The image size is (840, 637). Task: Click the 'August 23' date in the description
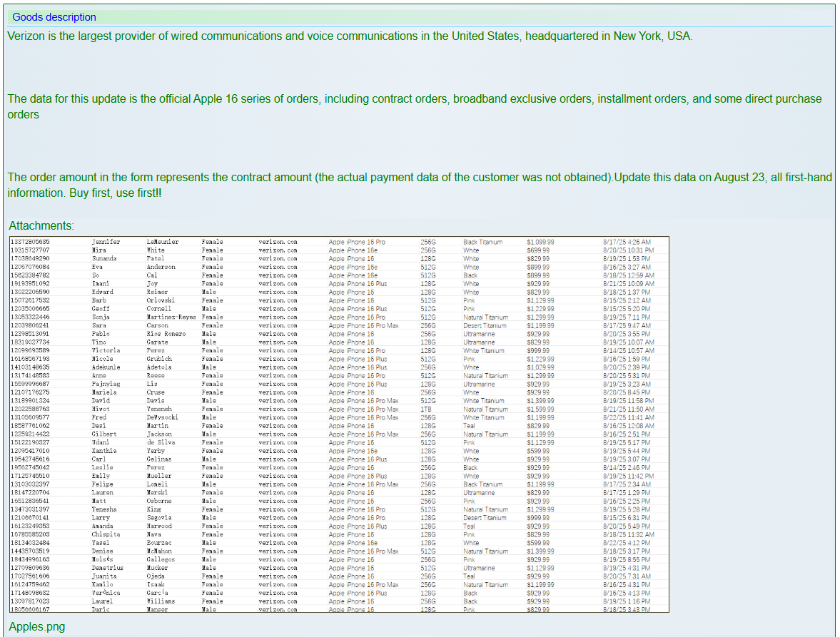point(739,178)
